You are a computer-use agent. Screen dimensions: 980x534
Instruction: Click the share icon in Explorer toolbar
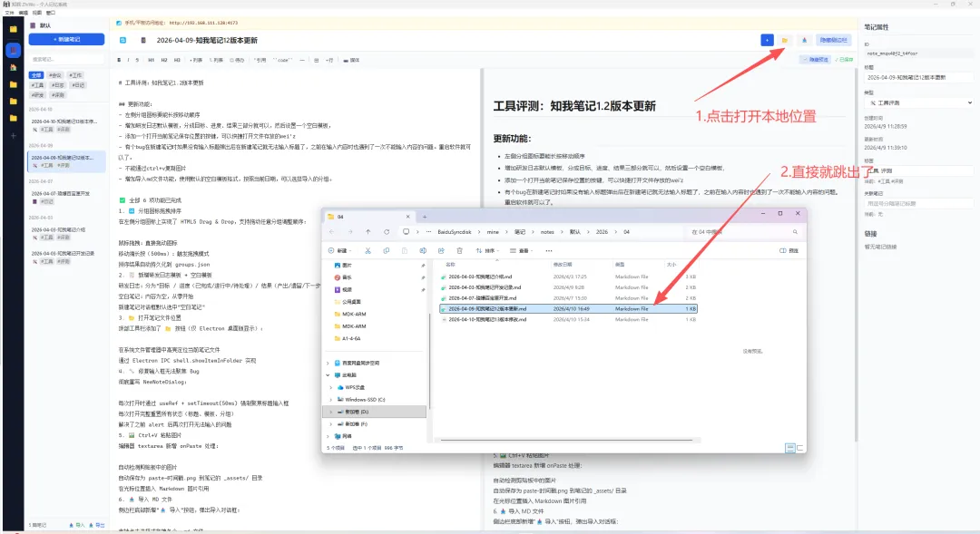tap(441, 250)
